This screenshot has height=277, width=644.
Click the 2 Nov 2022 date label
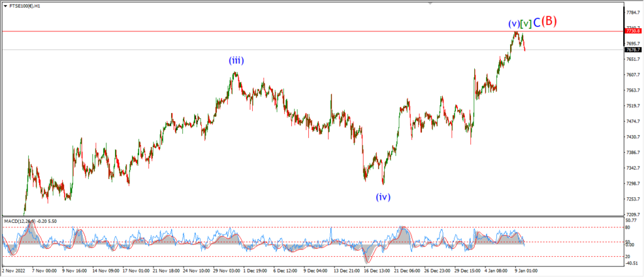[x=13, y=271]
